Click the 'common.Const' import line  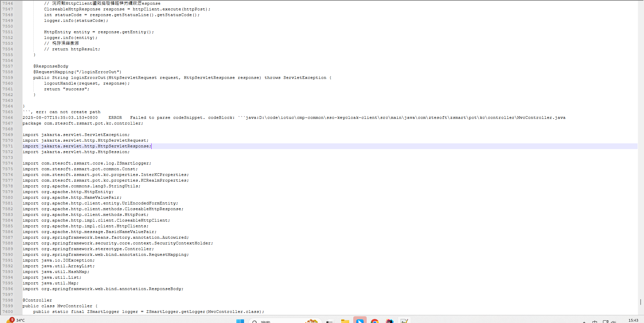(x=80, y=169)
